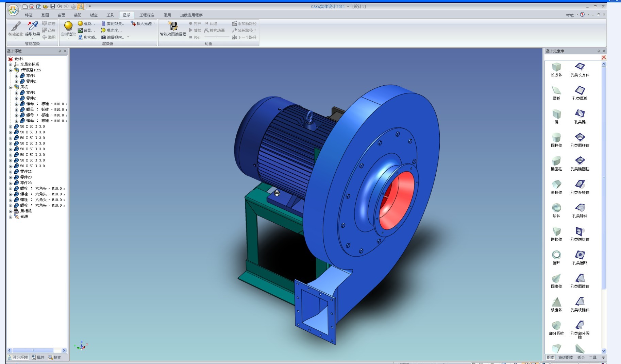Select 零件22 in the design tree
The height and width of the screenshot is (364, 621).
point(26,172)
